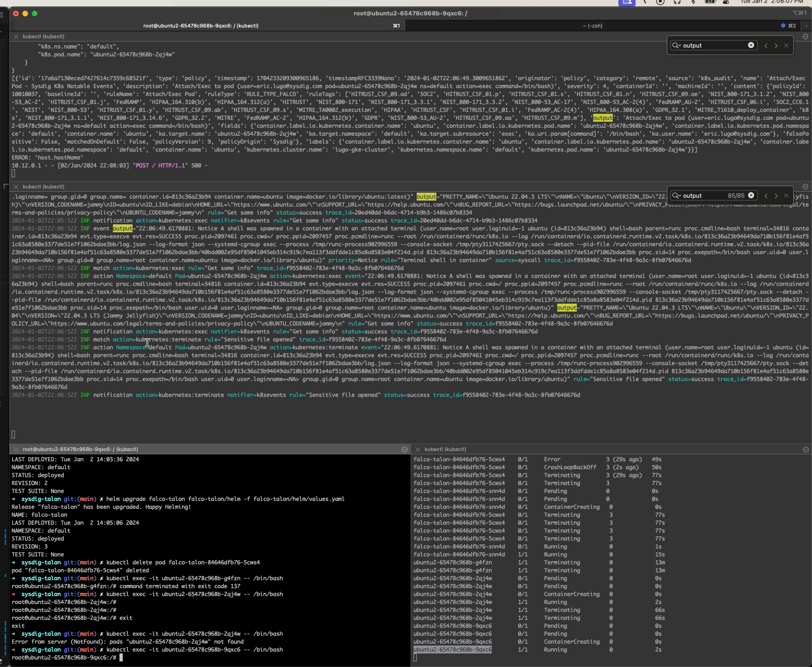Jump to previous match in 85/85 search bar

766,196
